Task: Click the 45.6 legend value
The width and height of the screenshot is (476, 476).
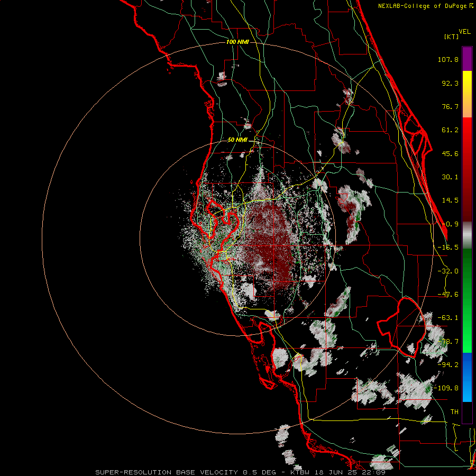Action: pos(450,153)
